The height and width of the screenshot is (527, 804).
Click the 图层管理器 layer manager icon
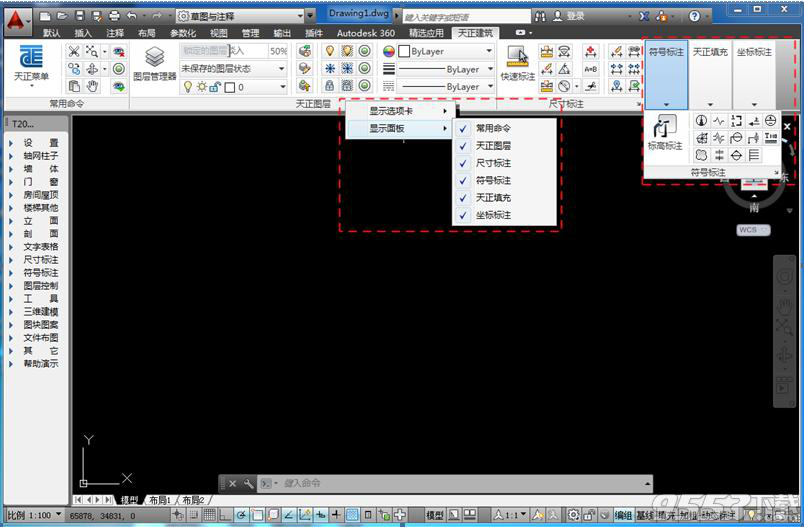click(x=154, y=62)
